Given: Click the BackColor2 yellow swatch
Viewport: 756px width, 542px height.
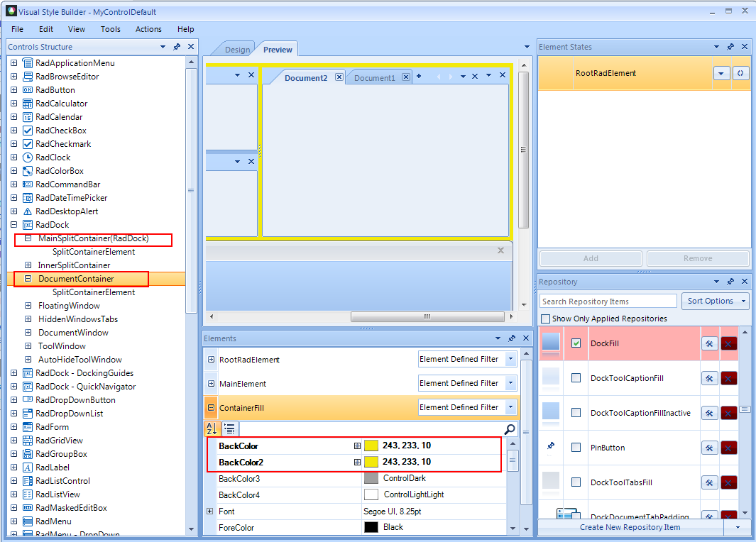Looking at the screenshot, I should click(x=371, y=462).
